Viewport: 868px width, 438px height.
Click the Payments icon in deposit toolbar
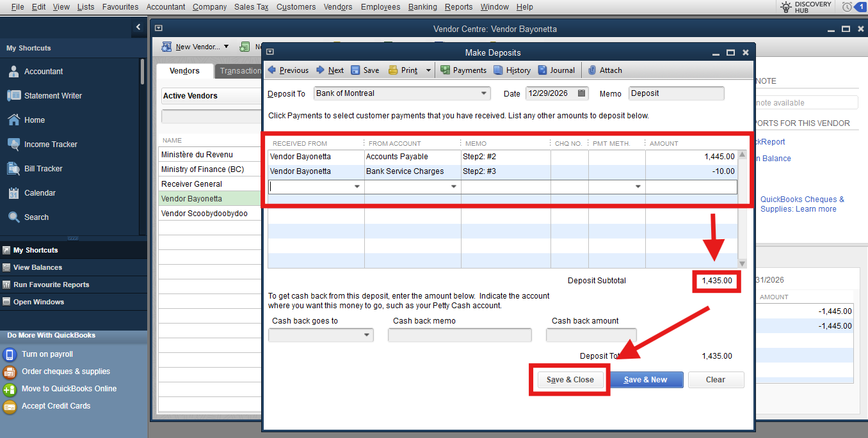pyautogui.click(x=446, y=70)
